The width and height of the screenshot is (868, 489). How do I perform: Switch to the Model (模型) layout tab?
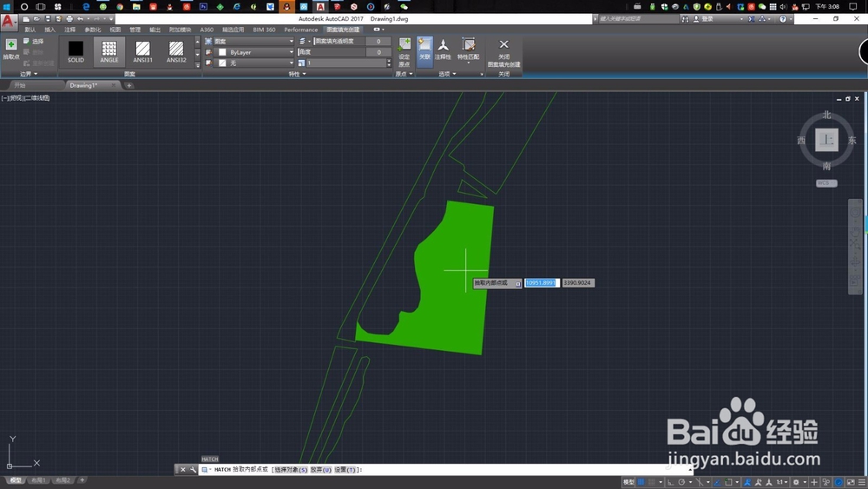(16, 480)
